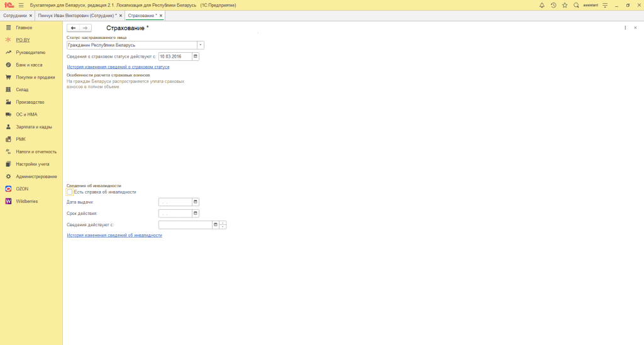
Task: Adjust Сведения действуют с stepper
Action: 223,225
